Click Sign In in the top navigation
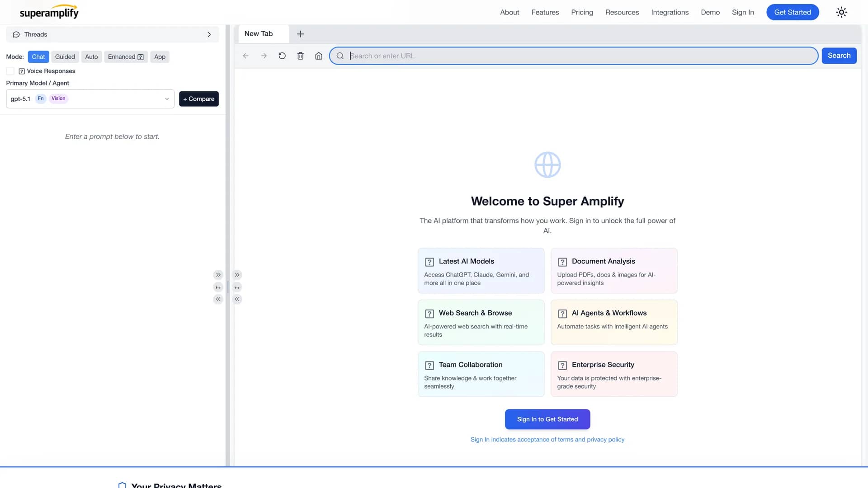The height and width of the screenshot is (488, 868). 743,12
